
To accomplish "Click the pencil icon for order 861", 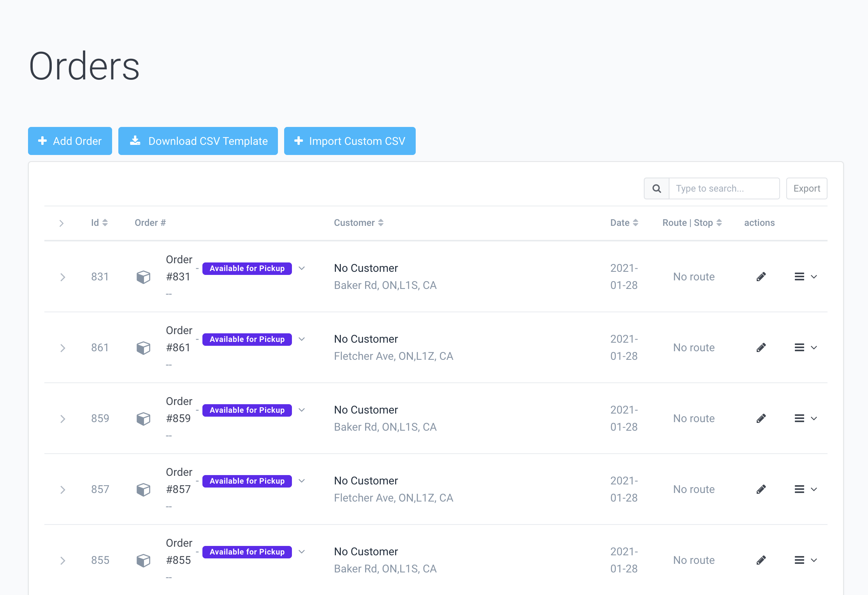I will 761,348.
